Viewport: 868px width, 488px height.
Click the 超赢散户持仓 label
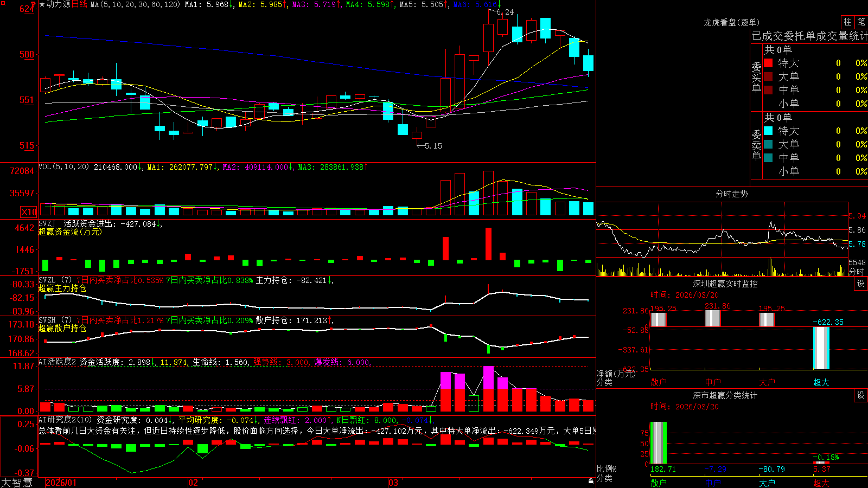coord(62,328)
